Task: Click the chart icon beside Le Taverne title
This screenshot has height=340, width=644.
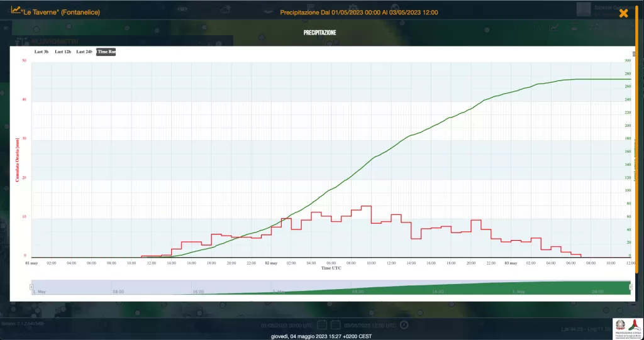Action: click(16, 11)
